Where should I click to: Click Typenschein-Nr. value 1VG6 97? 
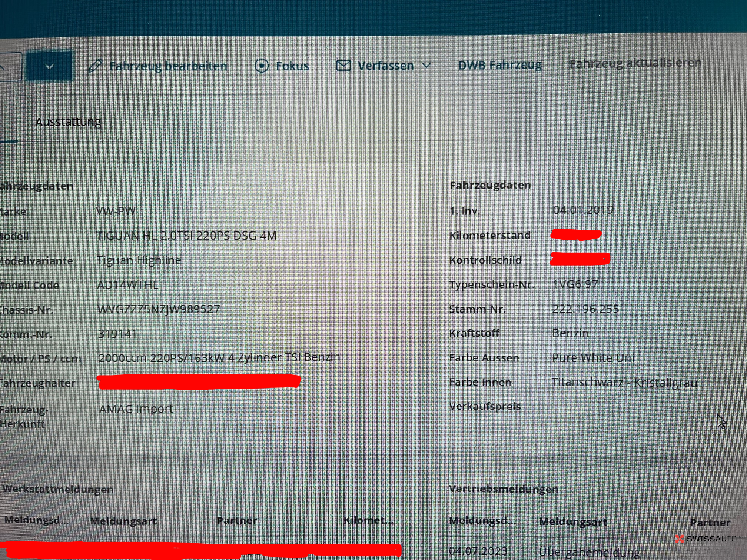pyautogui.click(x=575, y=284)
